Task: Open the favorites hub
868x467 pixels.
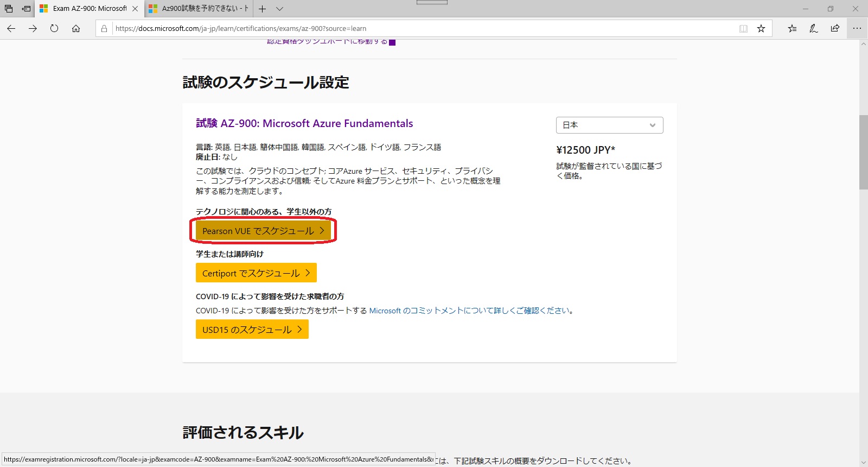Action: pyautogui.click(x=792, y=28)
